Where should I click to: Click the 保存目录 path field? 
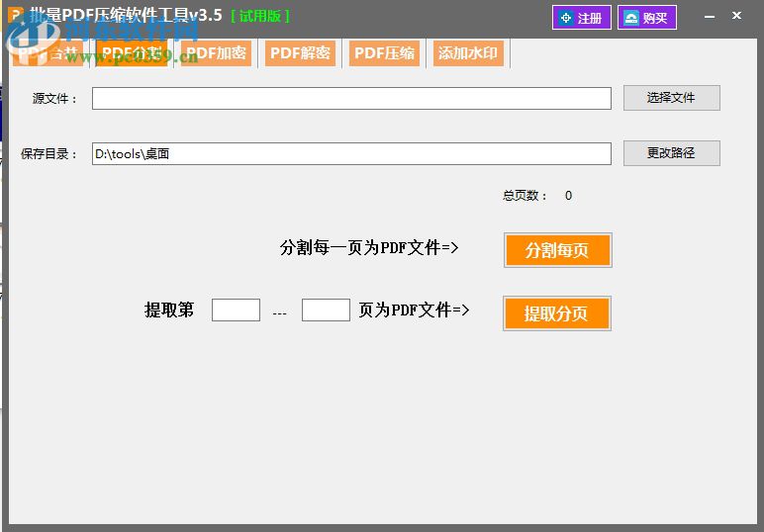pyautogui.click(x=351, y=154)
